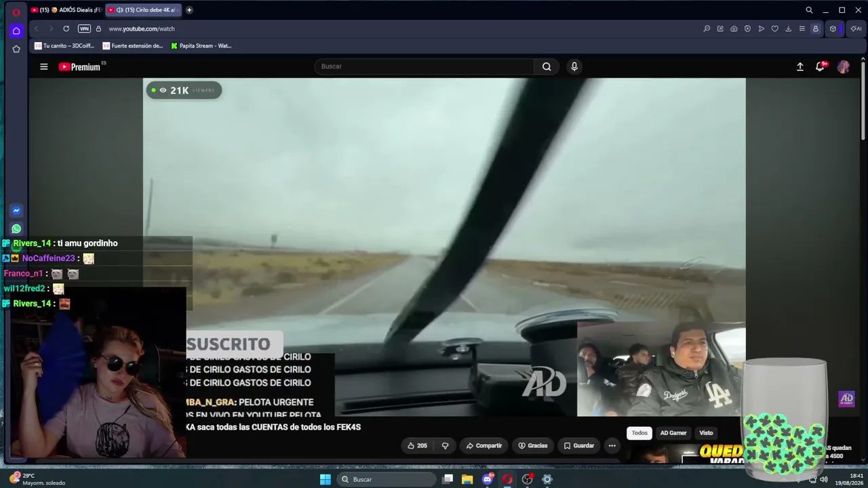Click the video player area

444,247
